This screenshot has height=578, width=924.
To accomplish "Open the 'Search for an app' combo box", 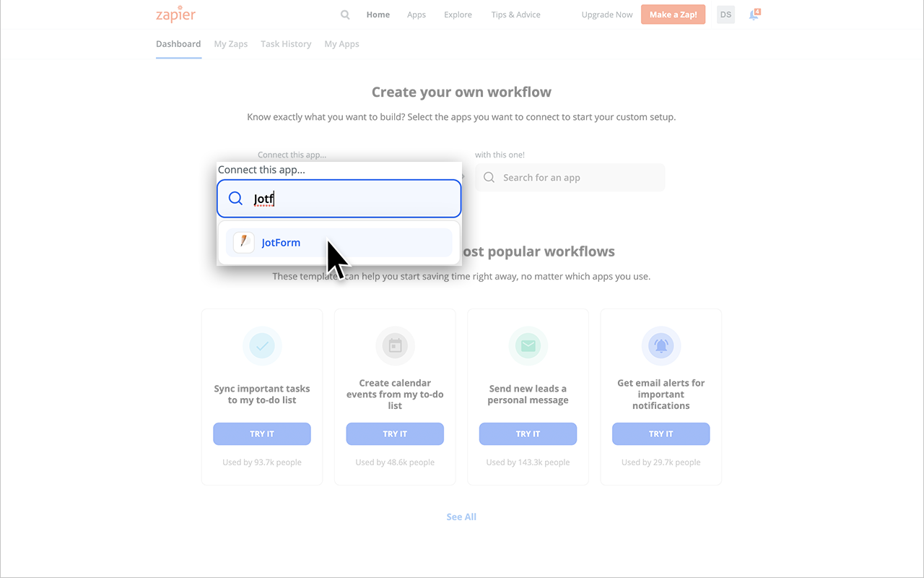I will tap(570, 178).
